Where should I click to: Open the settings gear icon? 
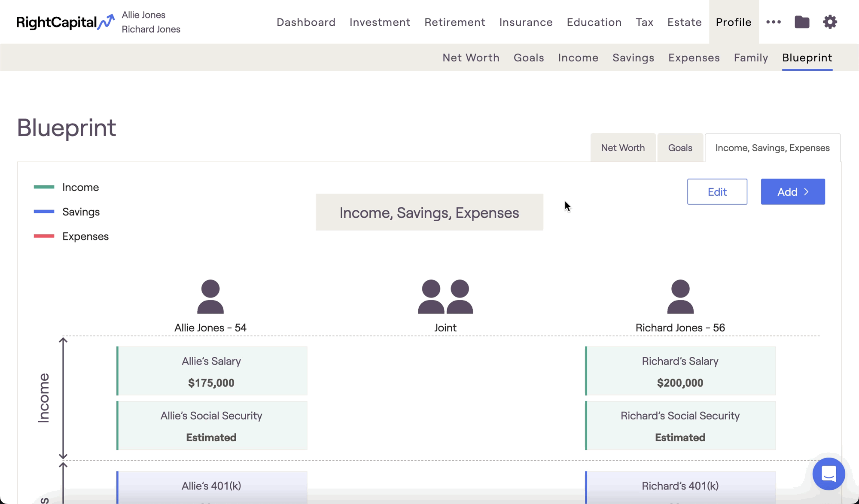click(x=830, y=22)
